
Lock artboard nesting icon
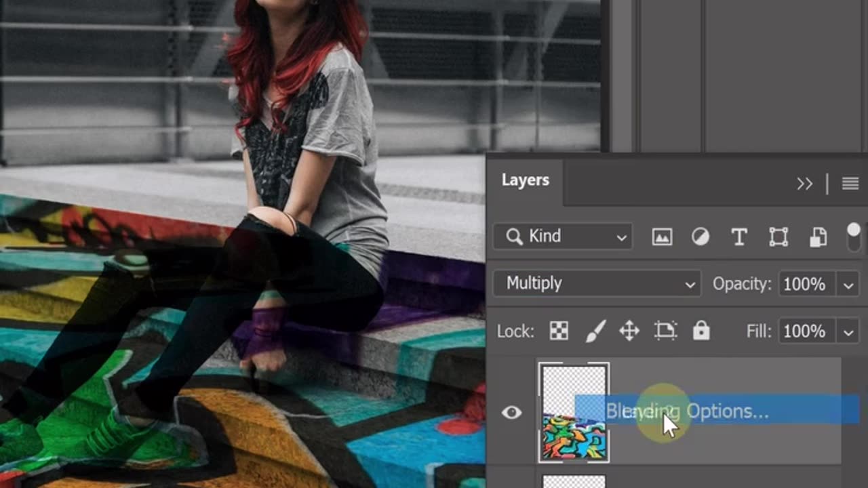[x=665, y=331]
